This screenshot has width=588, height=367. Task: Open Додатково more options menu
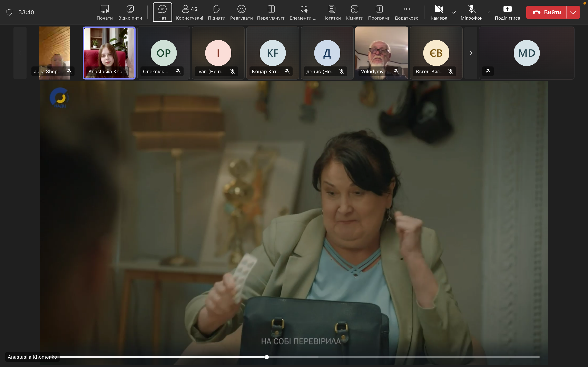click(x=406, y=12)
